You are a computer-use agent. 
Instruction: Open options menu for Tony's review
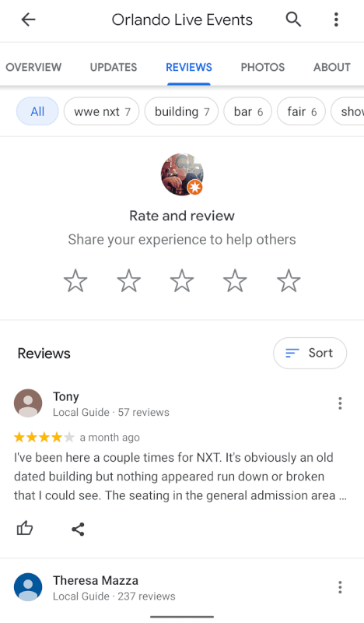(340, 403)
